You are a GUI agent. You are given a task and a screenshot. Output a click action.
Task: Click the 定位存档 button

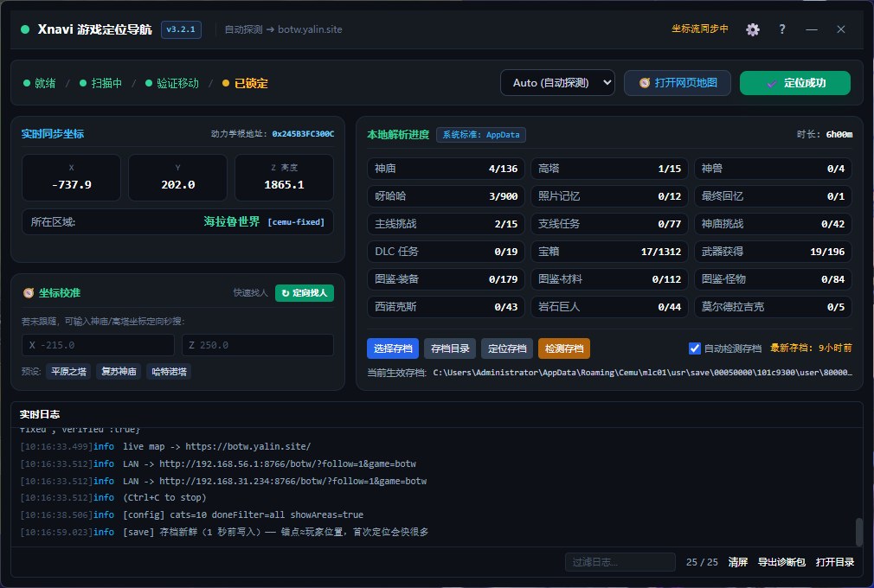pos(507,348)
